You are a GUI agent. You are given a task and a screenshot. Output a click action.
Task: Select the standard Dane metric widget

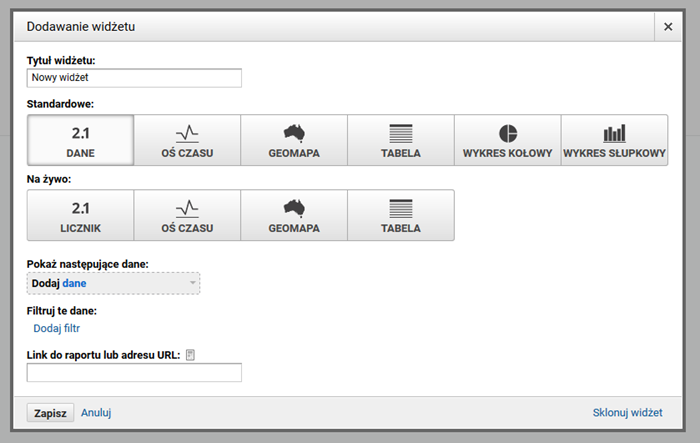pos(80,140)
